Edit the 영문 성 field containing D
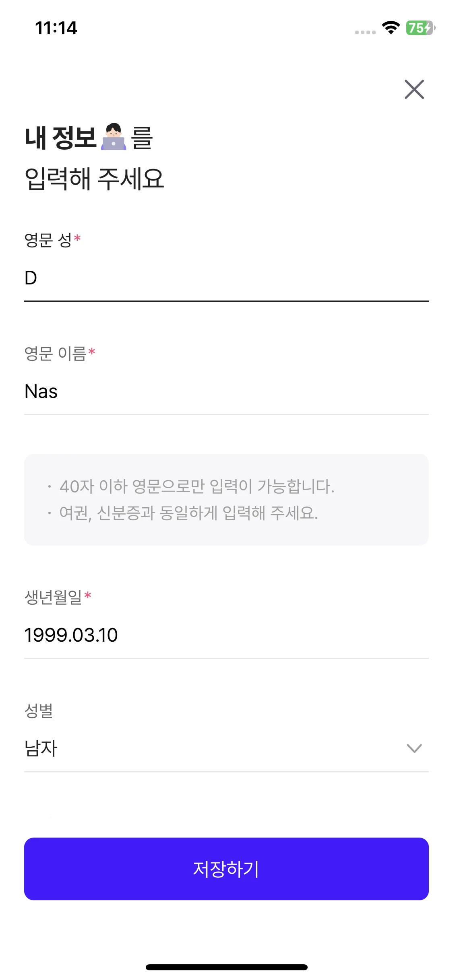Viewport: 453px width, 980px height. coord(225,278)
